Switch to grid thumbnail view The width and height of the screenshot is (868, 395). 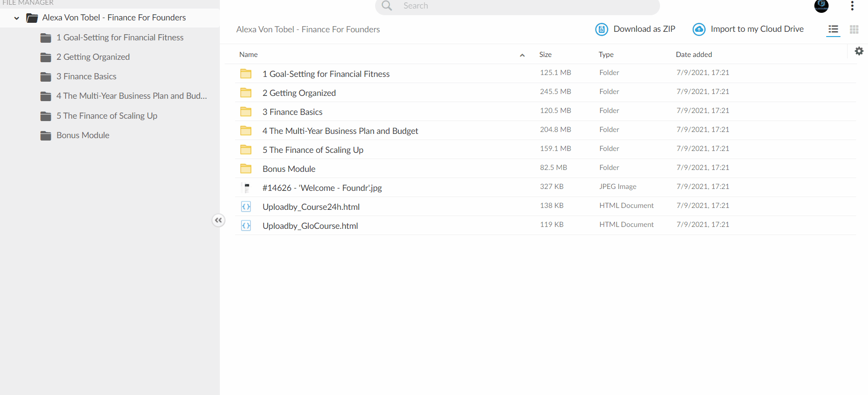(854, 29)
